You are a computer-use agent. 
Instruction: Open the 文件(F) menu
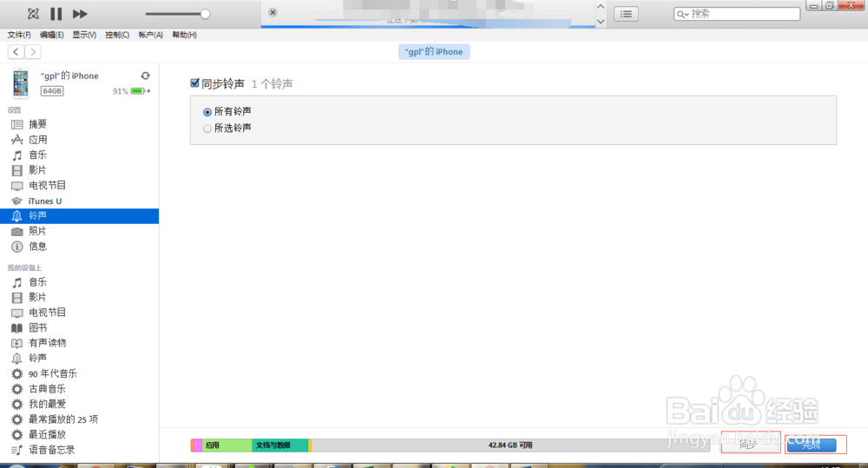coord(19,35)
